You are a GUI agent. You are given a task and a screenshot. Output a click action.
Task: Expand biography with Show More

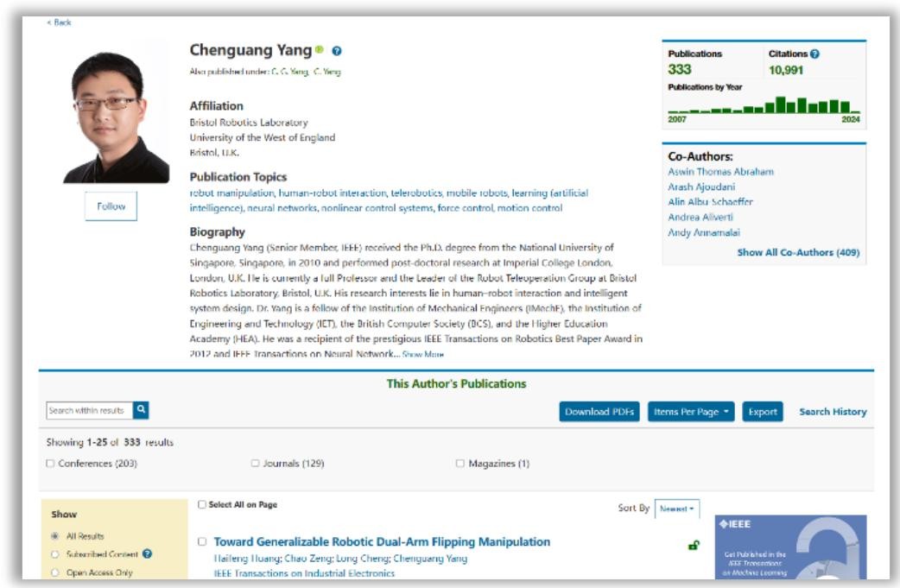(423, 354)
